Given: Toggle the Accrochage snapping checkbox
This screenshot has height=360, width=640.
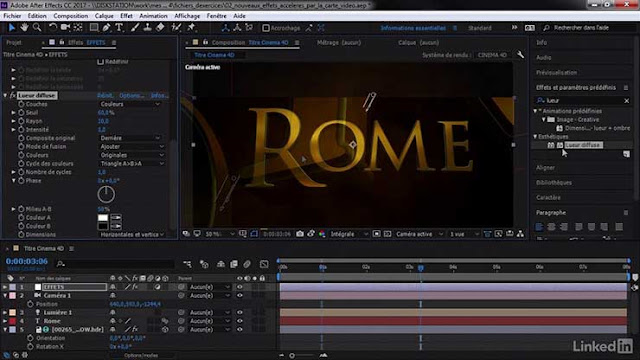Looking at the screenshot, I should tap(266, 28).
